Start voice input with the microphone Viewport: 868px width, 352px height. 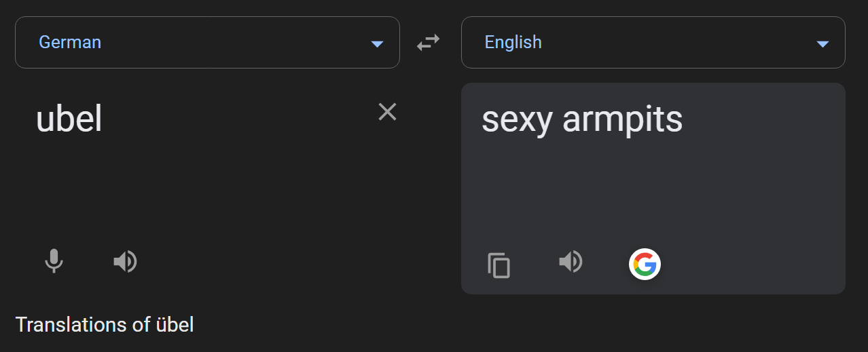(x=54, y=261)
